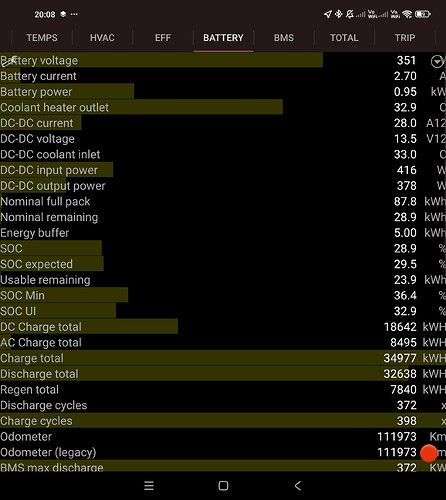Select the Discharge total row
This screenshot has width=446, height=500.
pyautogui.click(x=223, y=374)
